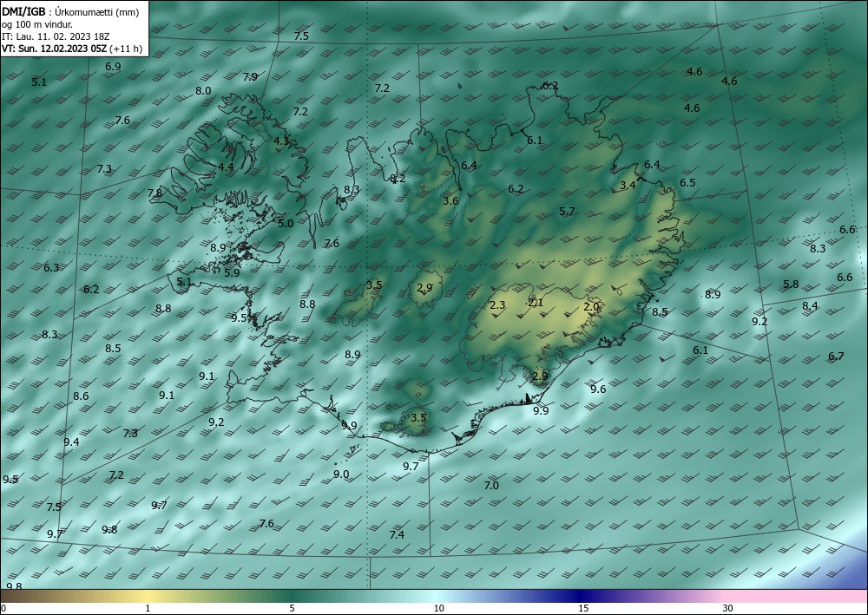This screenshot has height=615, width=868.
Task: Click the 'VT: Sun. 12.02.2023 05Z' valid time
Action: pyautogui.click(x=54, y=49)
